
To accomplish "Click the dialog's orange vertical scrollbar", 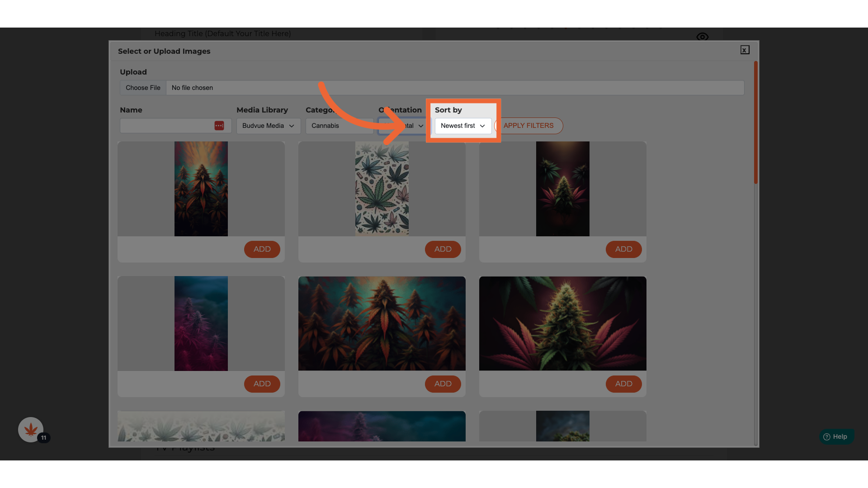I will pos(755,122).
